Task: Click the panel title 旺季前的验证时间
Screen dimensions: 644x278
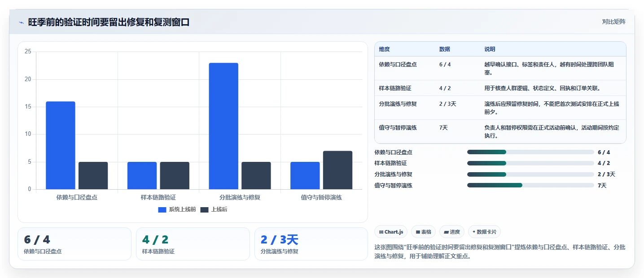Action: point(109,22)
